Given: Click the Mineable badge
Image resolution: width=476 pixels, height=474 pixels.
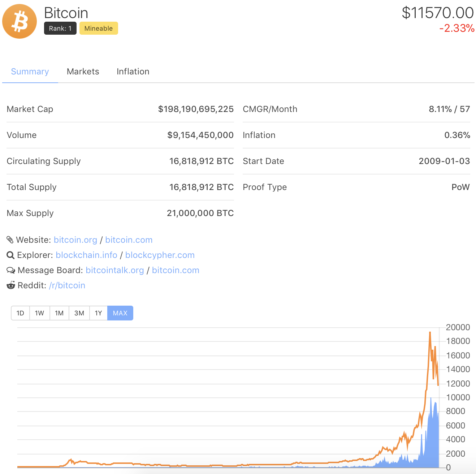Looking at the screenshot, I should tap(99, 28).
